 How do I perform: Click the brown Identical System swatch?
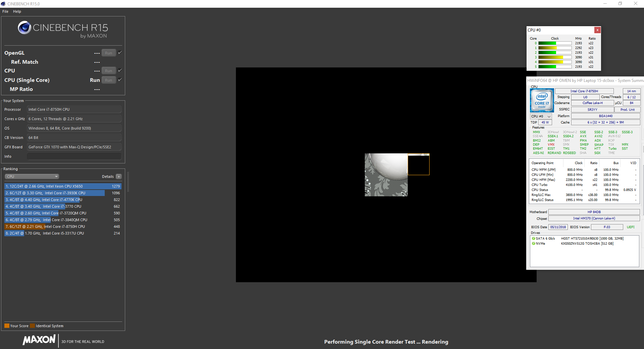pos(32,326)
